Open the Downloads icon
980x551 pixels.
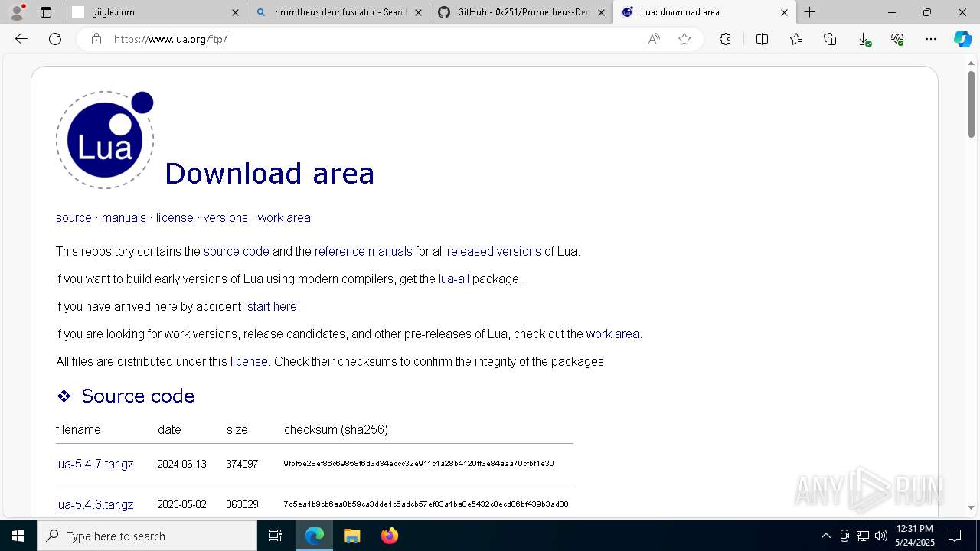pos(864,39)
